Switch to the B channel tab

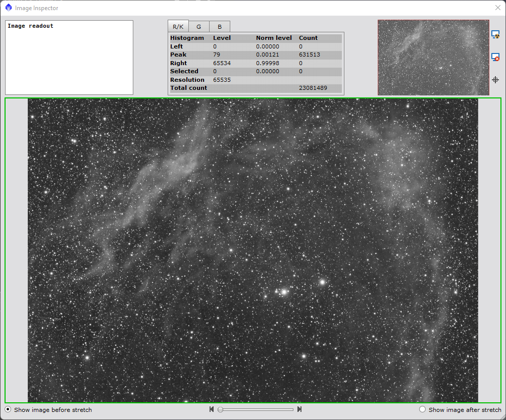(x=220, y=27)
